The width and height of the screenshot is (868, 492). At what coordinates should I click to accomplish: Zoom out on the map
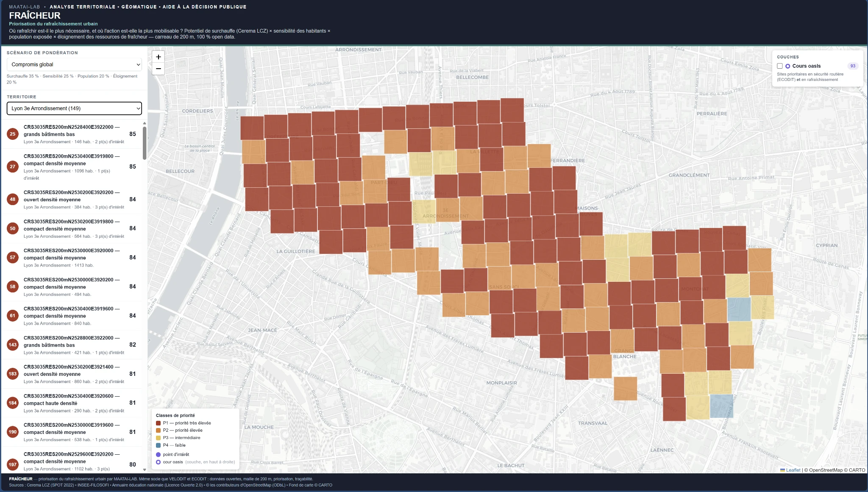[158, 69]
